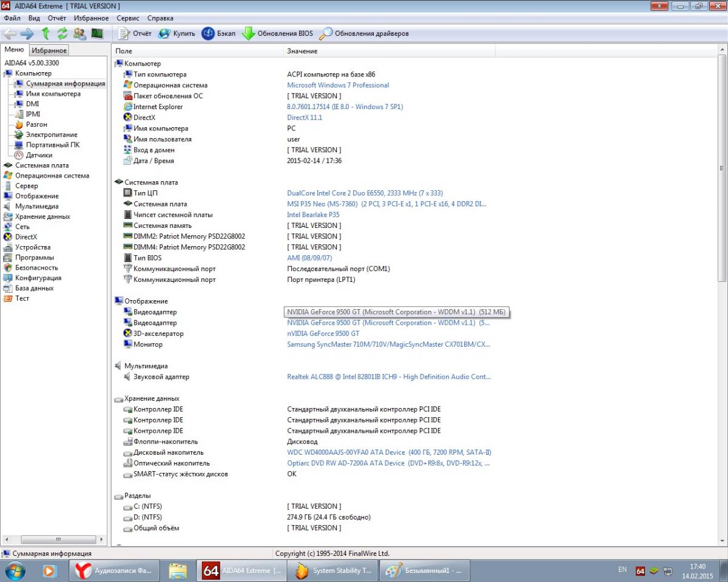Click the Бэкап backup button
Screen dimensions: 728x582
218,33
